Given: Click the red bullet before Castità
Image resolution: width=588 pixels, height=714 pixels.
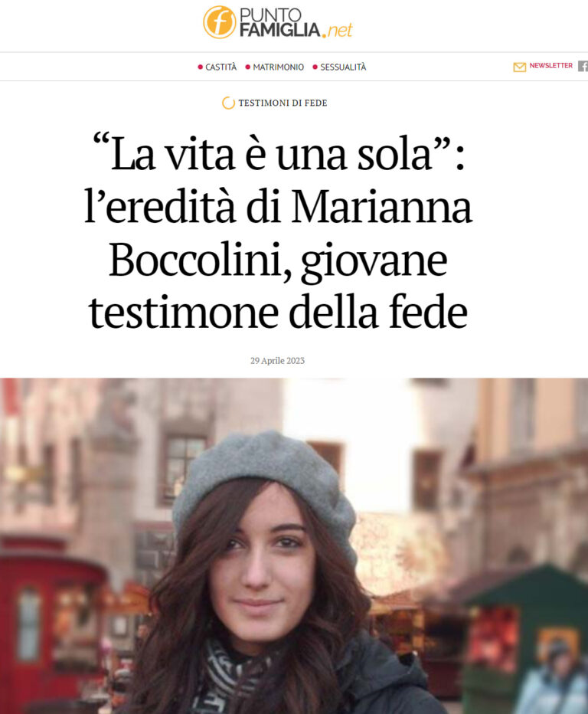Looking at the screenshot, I should [200, 67].
